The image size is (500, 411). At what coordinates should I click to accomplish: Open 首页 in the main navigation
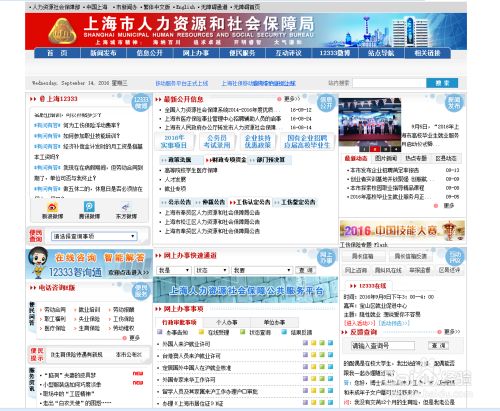[57, 53]
